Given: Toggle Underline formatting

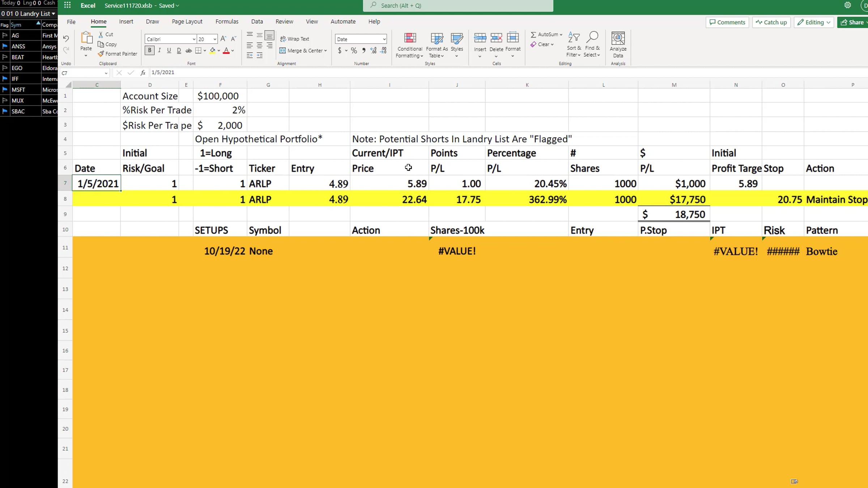Looking at the screenshot, I should pos(169,51).
